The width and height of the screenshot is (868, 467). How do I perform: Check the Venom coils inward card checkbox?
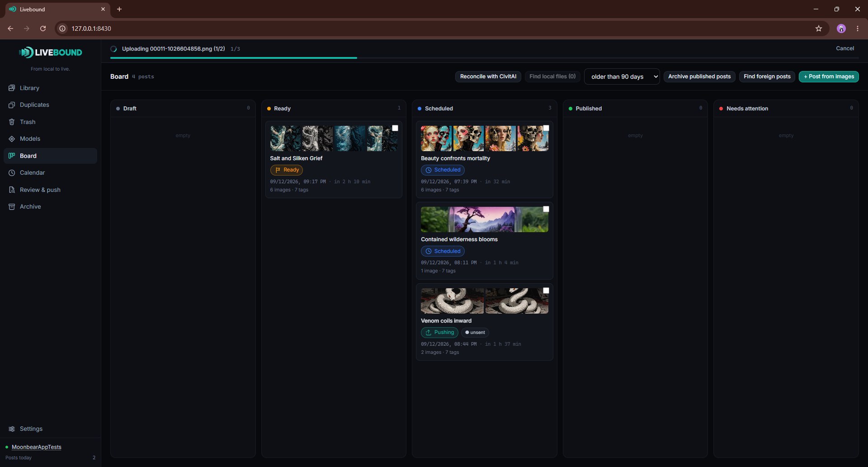[546, 291]
